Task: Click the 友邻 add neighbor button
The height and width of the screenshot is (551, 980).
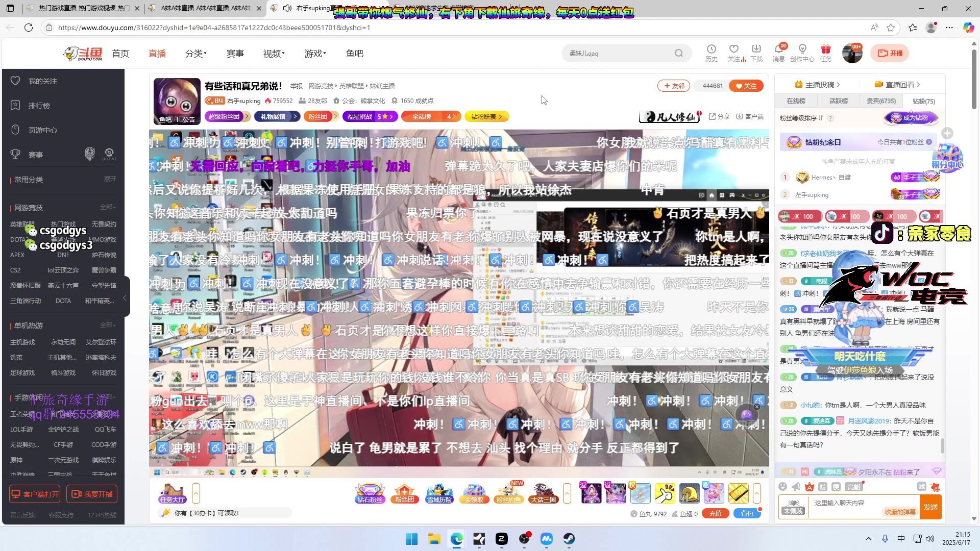Action: tap(674, 86)
